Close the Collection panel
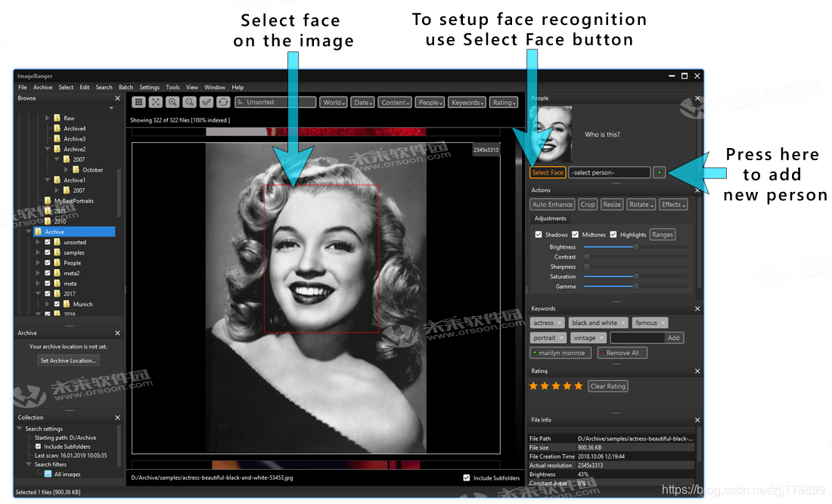Image resolution: width=832 pixels, height=504 pixels. point(117,418)
